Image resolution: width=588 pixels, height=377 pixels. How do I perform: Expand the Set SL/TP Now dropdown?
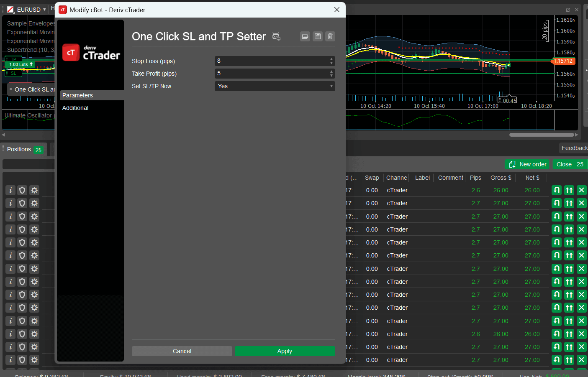coord(275,86)
